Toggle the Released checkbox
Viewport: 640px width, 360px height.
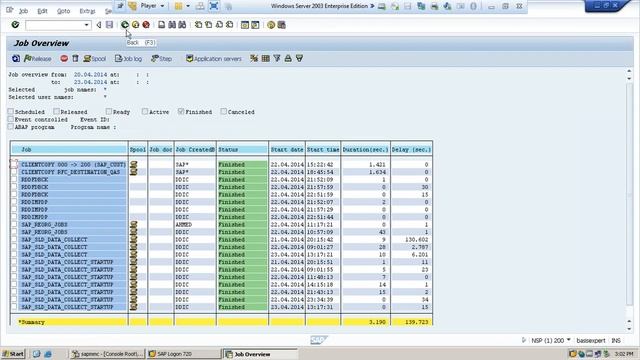[x=56, y=111]
